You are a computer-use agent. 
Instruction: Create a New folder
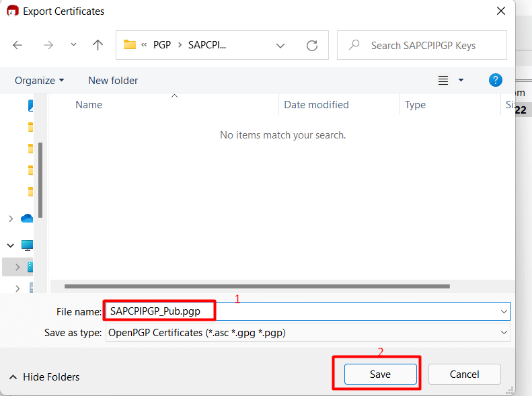pyautogui.click(x=113, y=81)
